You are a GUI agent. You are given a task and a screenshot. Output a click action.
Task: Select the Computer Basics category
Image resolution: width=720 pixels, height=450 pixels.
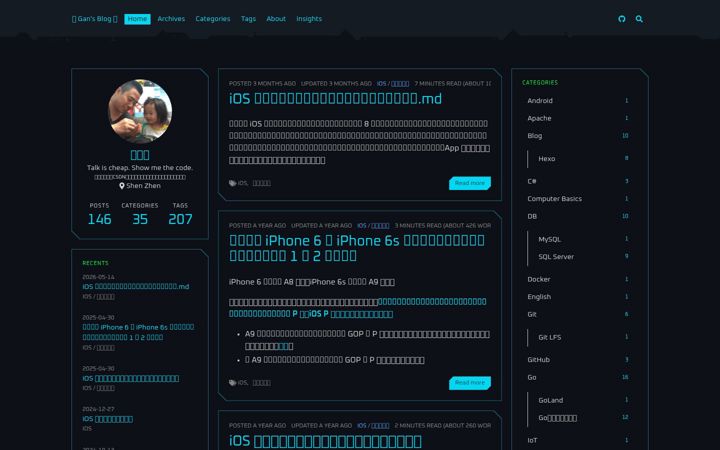click(x=579, y=198)
